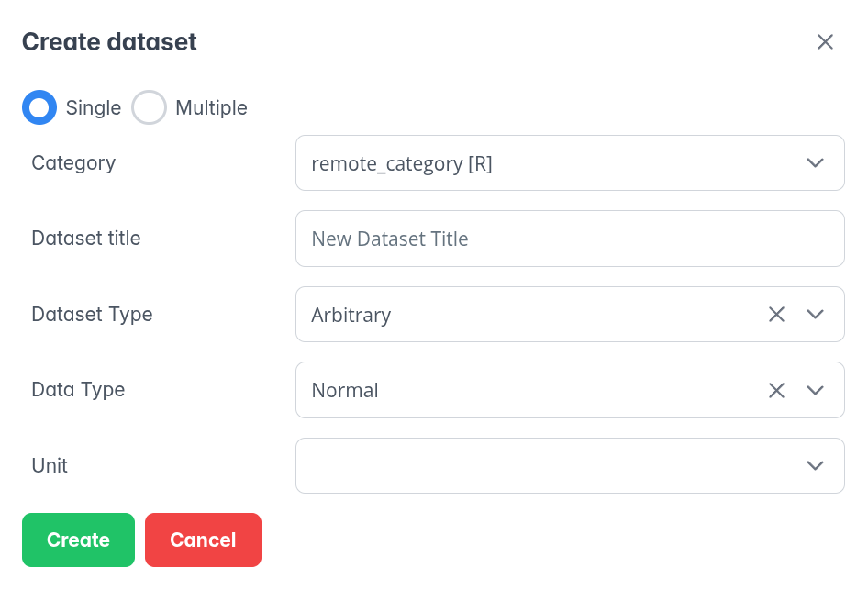
Task: Close the Create dataset dialog
Action: [x=825, y=42]
